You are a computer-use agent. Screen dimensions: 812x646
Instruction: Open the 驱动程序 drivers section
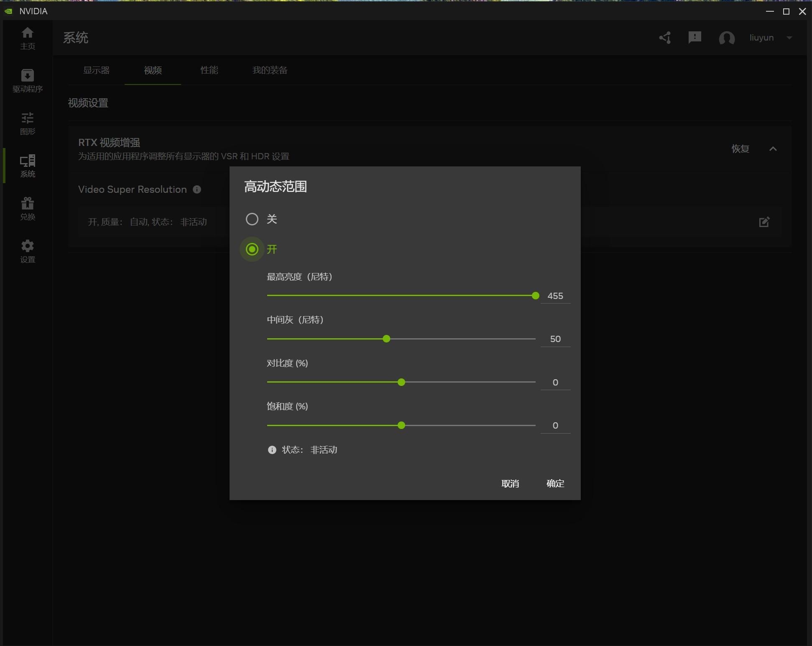(28, 81)
